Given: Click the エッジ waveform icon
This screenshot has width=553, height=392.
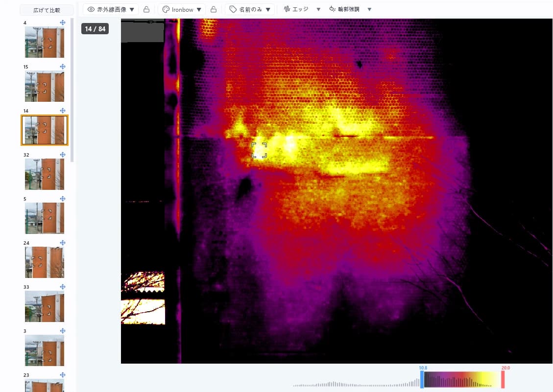Looking at the screenshot, I should click(x=287, y=9).
